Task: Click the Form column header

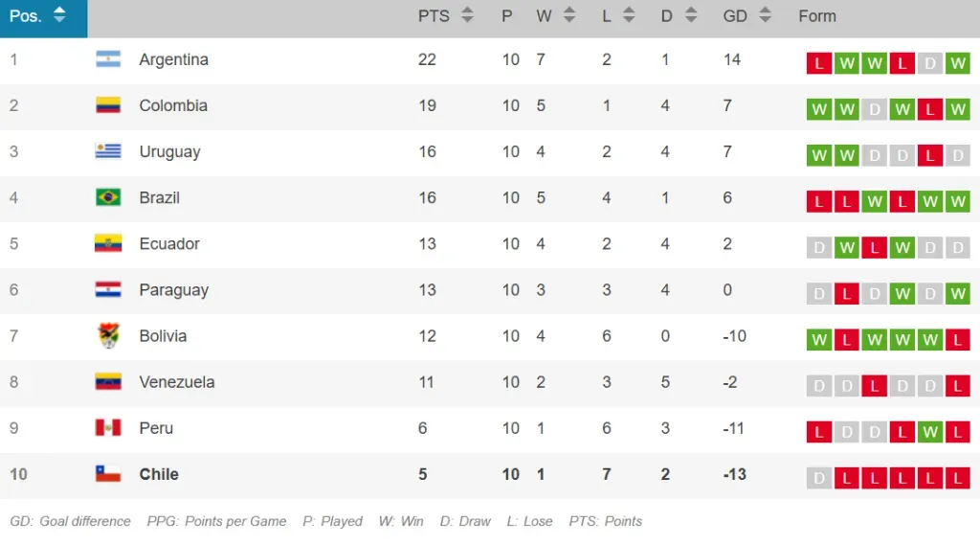Action: tap(817, 16)
